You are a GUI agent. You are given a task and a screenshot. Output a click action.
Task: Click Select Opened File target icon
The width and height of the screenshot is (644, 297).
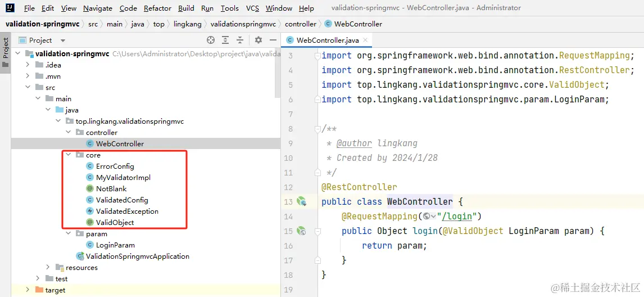tap(211, 40)
